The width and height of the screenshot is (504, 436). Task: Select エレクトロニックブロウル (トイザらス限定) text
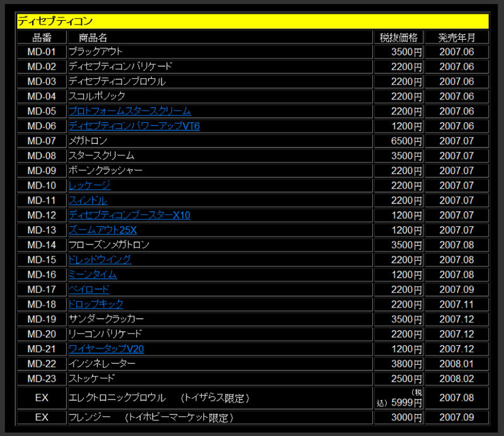pyautogui.click(x=159, y=398)
